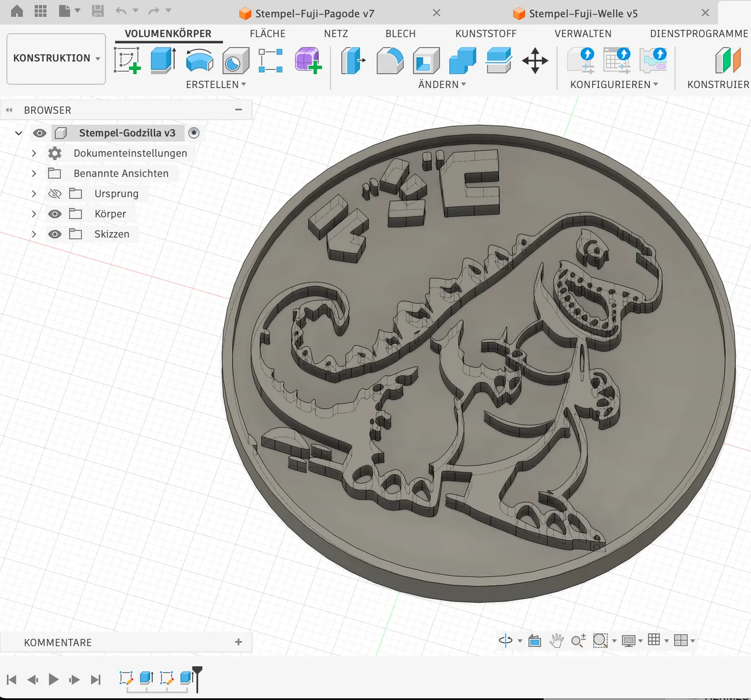The width and height of the screenshot is (751, 700).
Task: Toggle visibility of Stempel-Godzilla v3 component
Action: pos(40,133)
